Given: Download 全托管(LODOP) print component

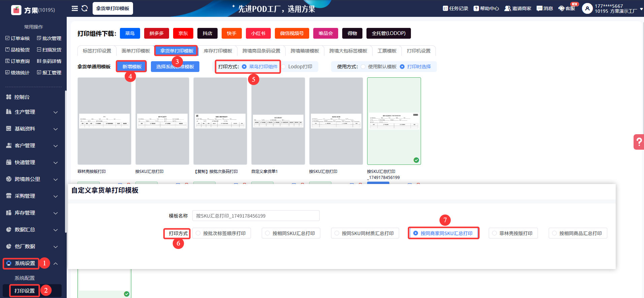Looking at the screenshot, I should 389,33.
